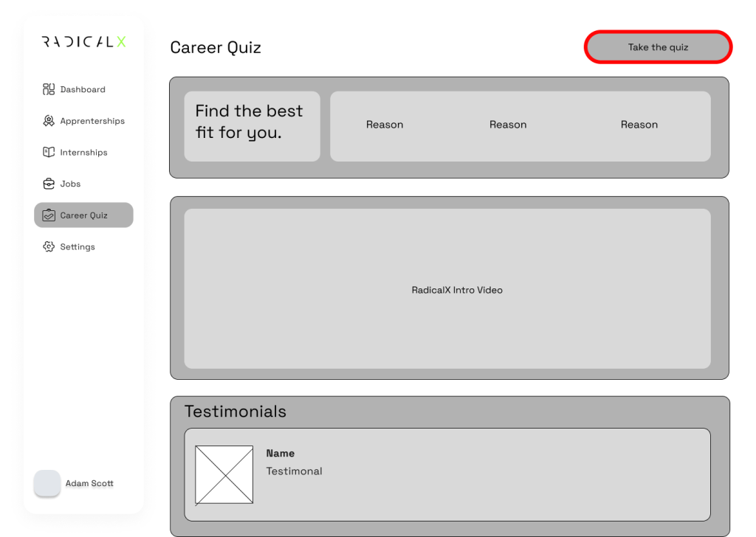This screenshot has width=756, height=537.
Task: Click the Jobs briefcase icon
Action: point(49,184)
